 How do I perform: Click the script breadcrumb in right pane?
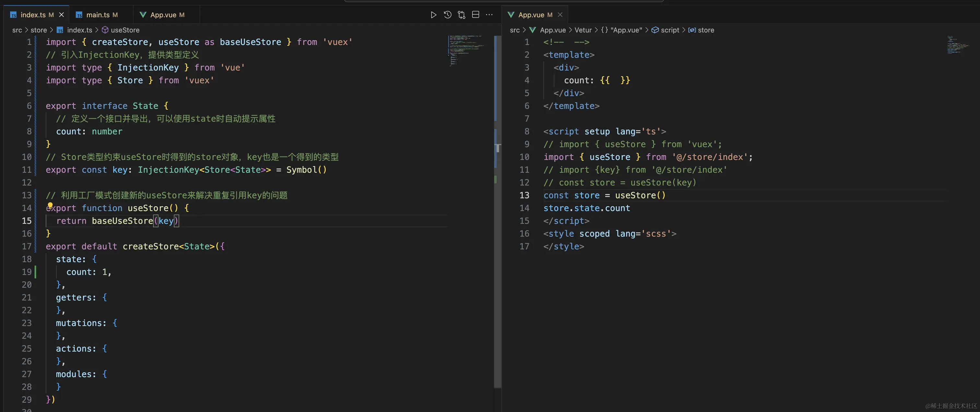670,30
